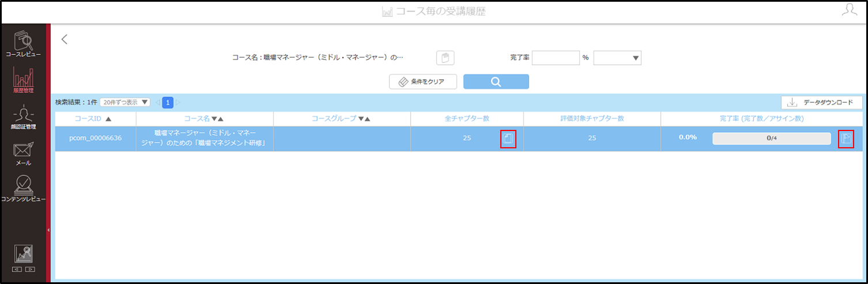
Task: Click the 完了率 percentage input field
Action: (x=556, y=58)
